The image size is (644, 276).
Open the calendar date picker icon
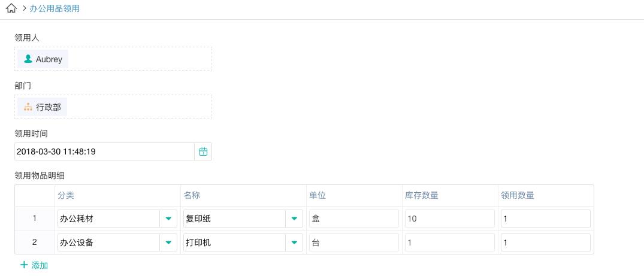point(203,151)
